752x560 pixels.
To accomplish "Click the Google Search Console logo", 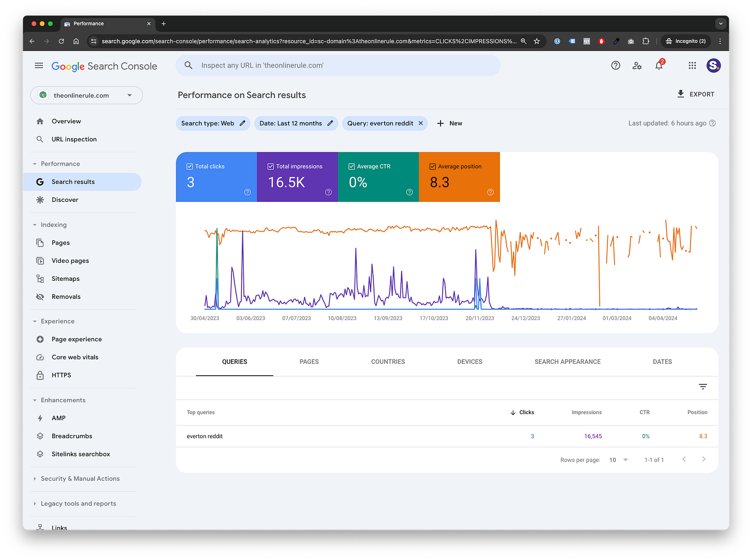I will (104, 66).
